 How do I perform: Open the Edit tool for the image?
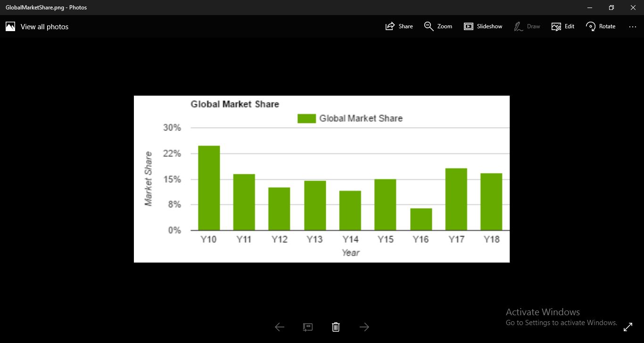click(562, 26)
